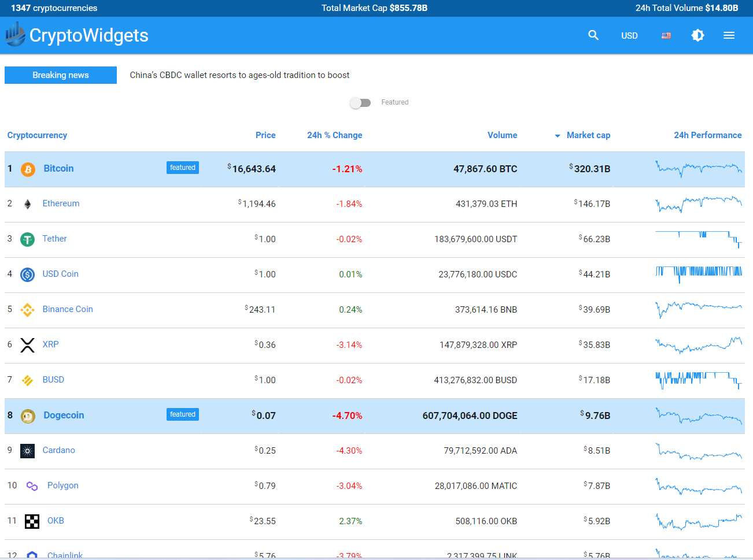Sort by the Price column header
The width and height of the screenshot is (753, 560).
[265, 135]
